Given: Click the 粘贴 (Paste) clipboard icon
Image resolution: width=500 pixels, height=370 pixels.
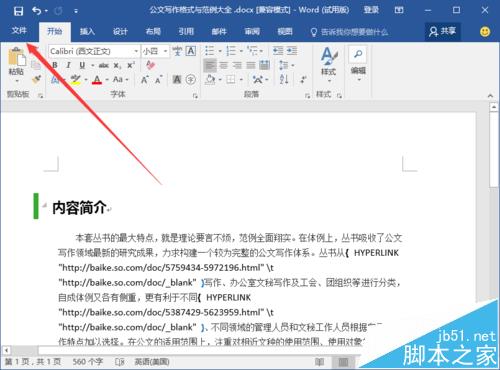Looking at the screenshot, I should 16,57.
